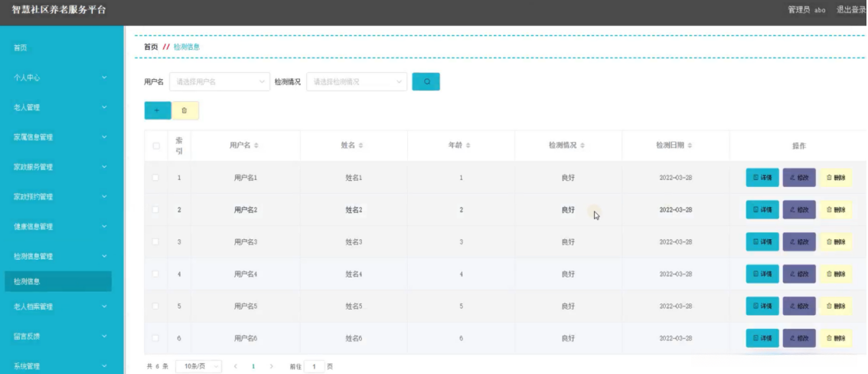
Task: View 详情 for 用户名4
Action: tap(762, 274)
